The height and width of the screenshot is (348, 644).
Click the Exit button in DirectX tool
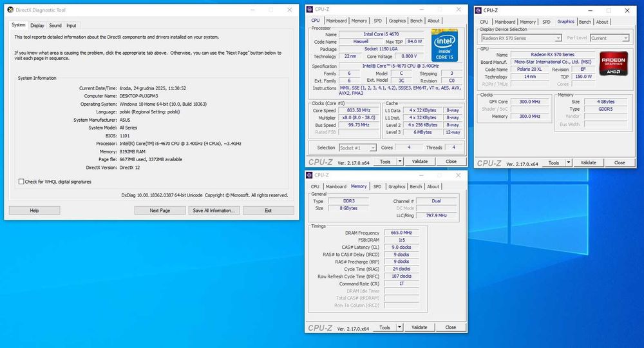pyautogui.click(x=268, y=210)
